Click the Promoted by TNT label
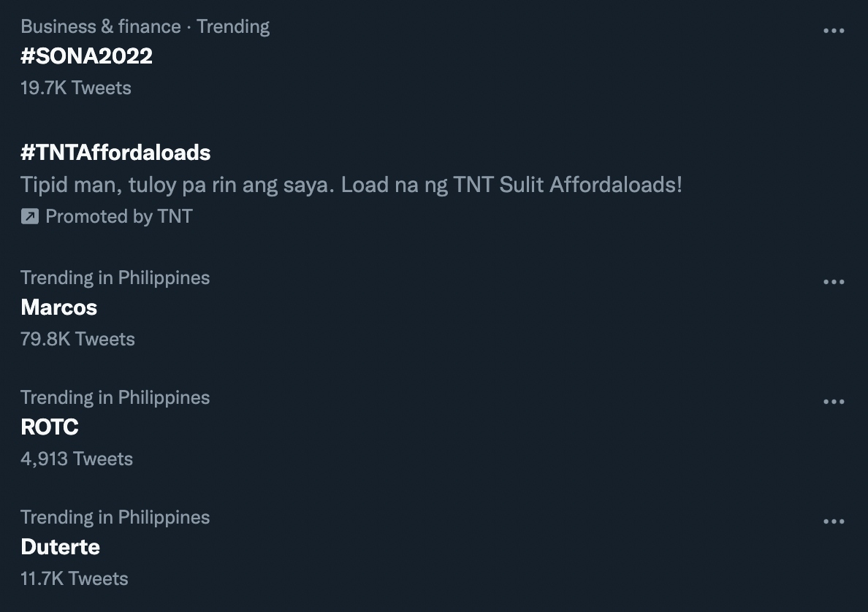This screenshot has height=612, width=868. point(119,216)
